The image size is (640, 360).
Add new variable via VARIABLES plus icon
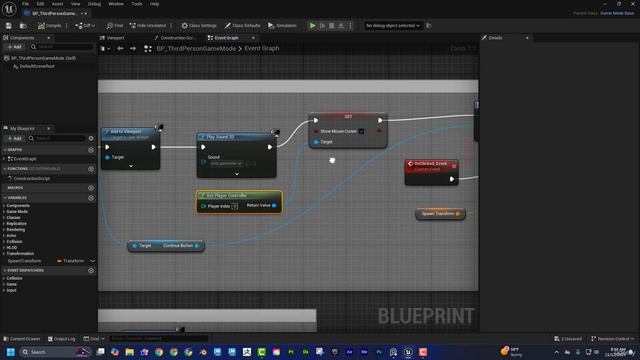coord(91,198)
